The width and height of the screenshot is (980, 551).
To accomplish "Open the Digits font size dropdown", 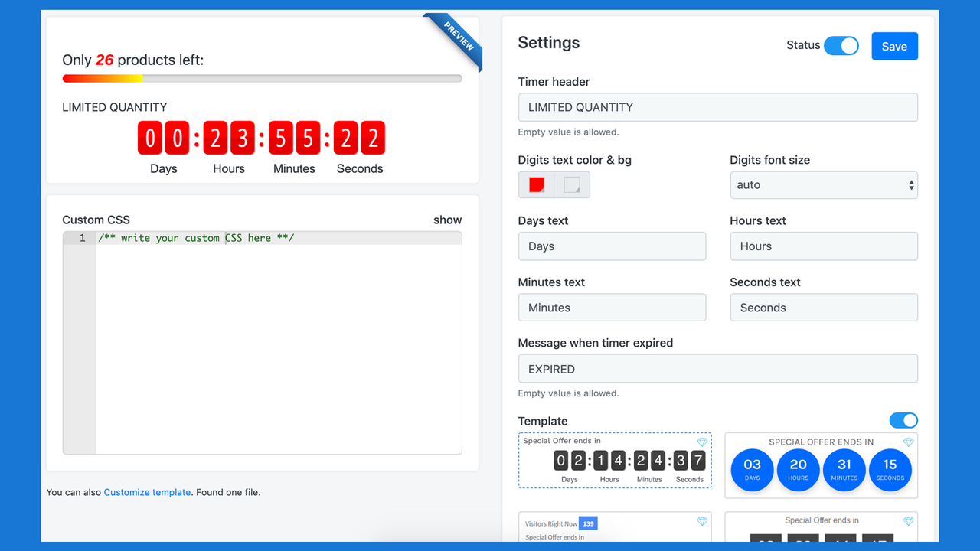I will [x=824, y=185].
